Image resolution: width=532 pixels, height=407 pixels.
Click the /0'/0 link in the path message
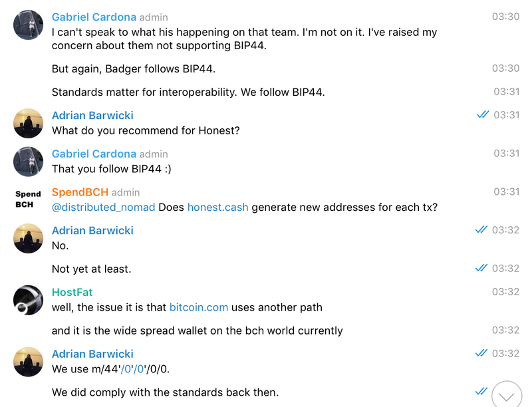[132, 369]
